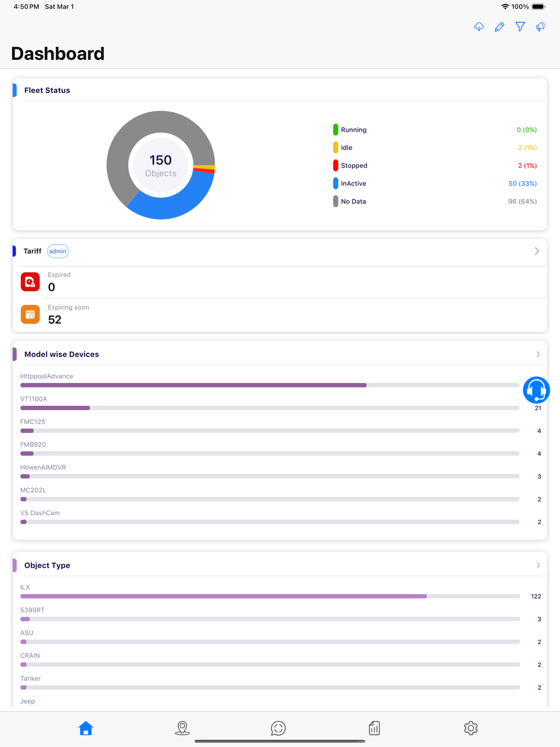
Task: Tap the VT1100A device bar
Action: click(270, 408)
